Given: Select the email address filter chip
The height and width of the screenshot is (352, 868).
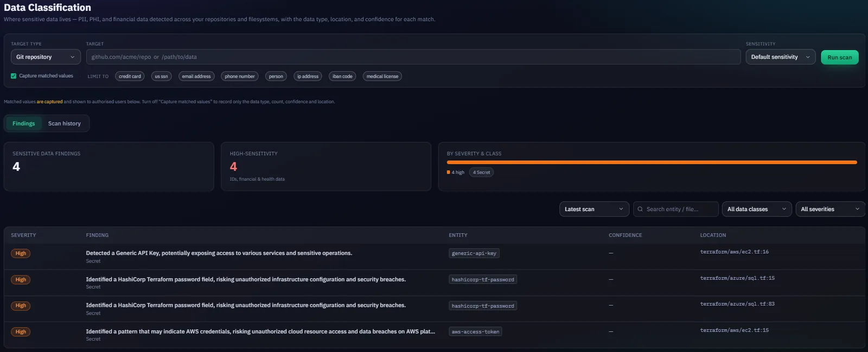Looking at the screenshot, I should (x=196, y=77).
